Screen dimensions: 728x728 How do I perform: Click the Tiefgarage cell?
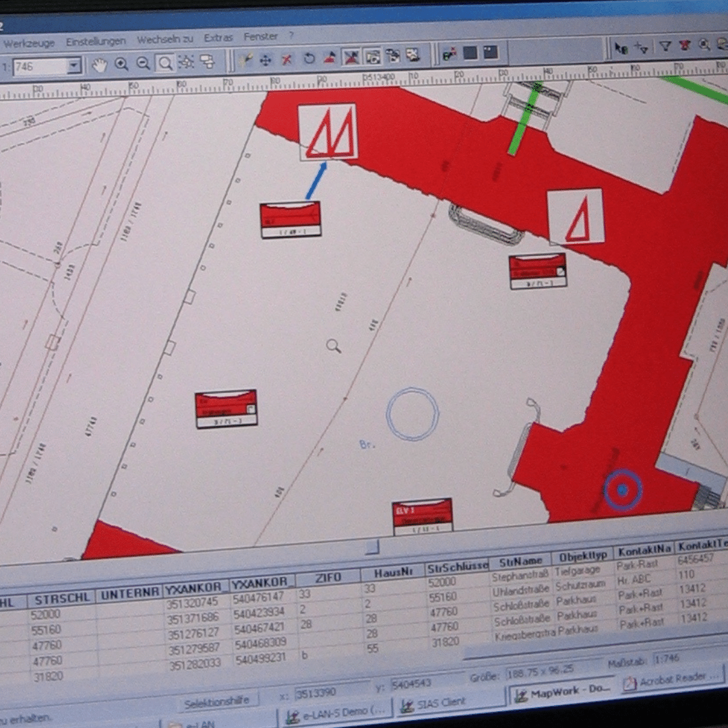tap(577, 572)
